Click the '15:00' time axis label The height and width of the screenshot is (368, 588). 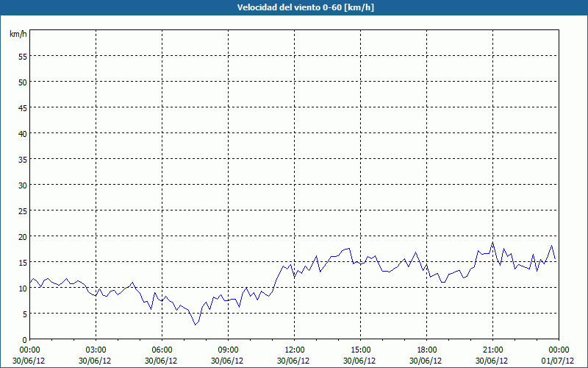361,350
